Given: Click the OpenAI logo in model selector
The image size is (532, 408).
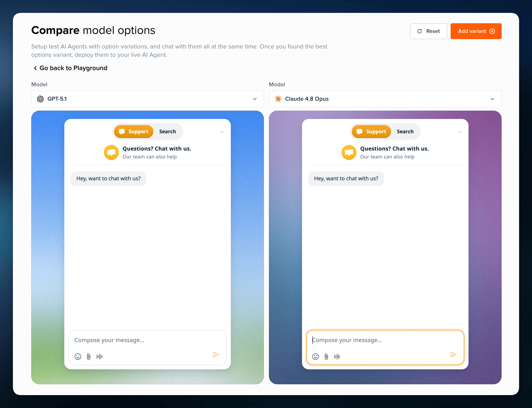Looking at the screenshot, I should [40, 99].
